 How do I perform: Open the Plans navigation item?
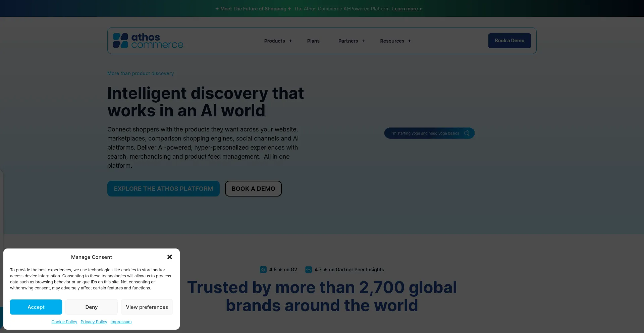(x=313, y=41)
